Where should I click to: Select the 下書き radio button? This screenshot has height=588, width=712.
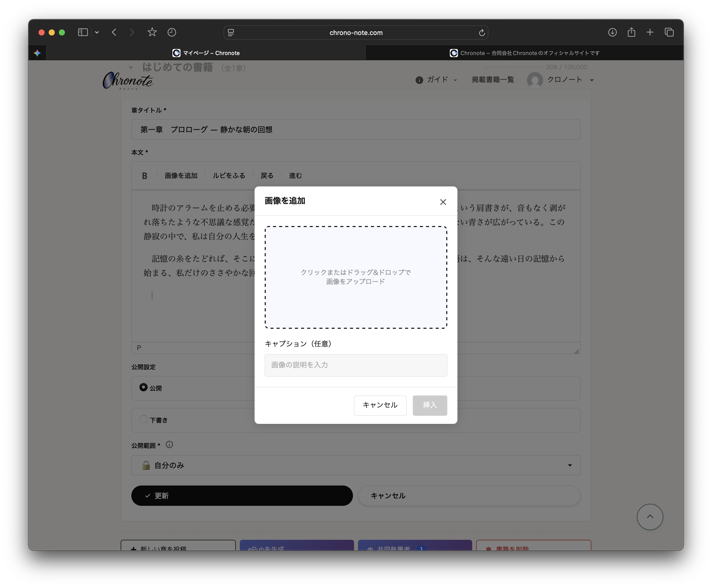143,419
